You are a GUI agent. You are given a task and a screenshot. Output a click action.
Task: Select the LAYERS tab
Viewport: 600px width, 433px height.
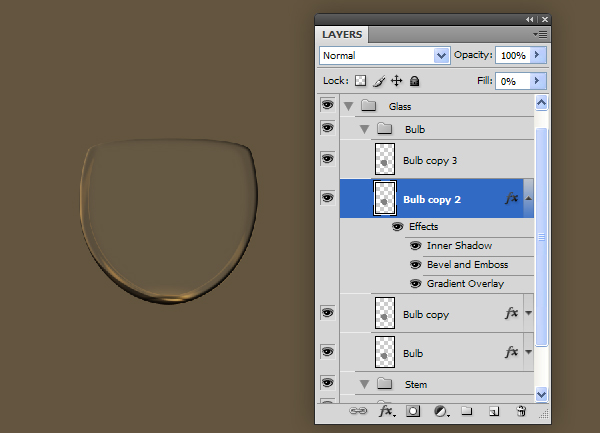pyautogui.click(x=342, y=34)
